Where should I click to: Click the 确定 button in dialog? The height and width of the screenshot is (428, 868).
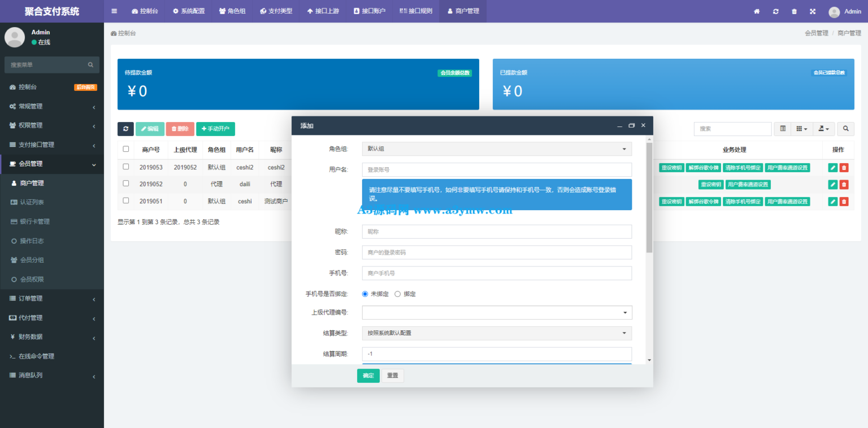click(368, 376)
